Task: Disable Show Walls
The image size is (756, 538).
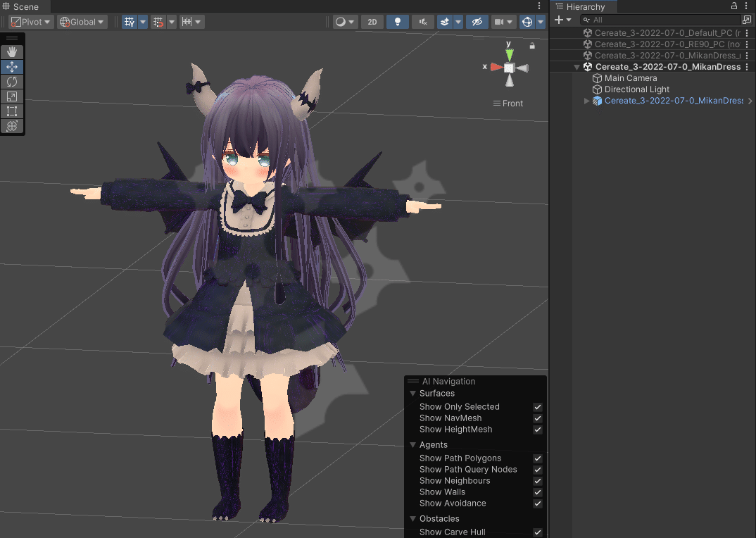Action: pos(537,492)
